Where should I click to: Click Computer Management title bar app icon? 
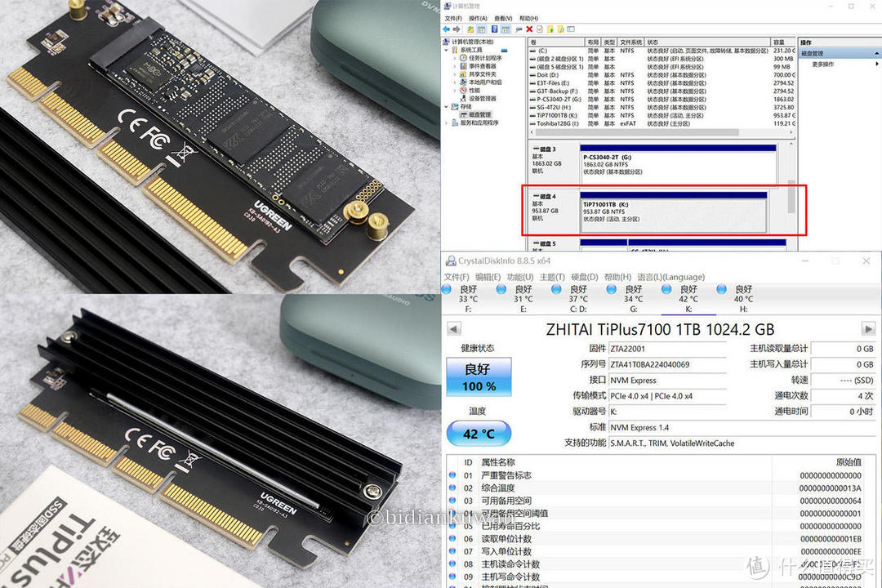coord(448,7)
